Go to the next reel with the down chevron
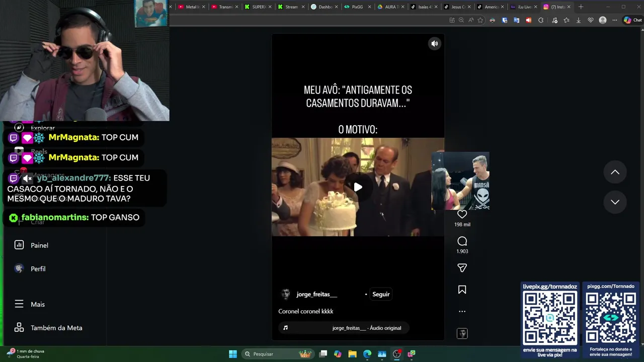Screen dimensions: 644x362 tap(615, 202)
